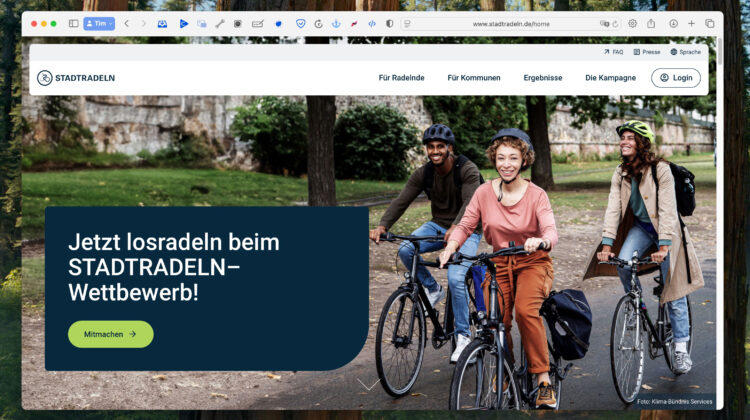Viewport: 750px width, 420px height.
Task: Go back with the back arrow
Action: click(127, 23)
